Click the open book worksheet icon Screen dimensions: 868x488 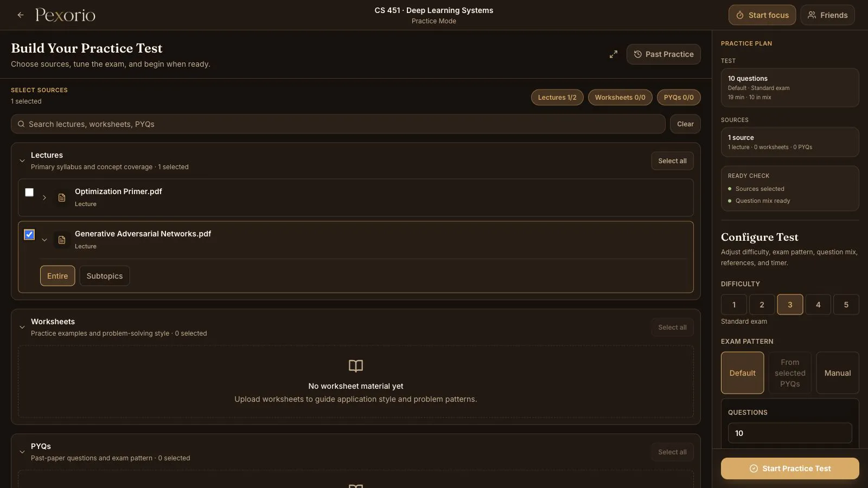coord(356,366)
